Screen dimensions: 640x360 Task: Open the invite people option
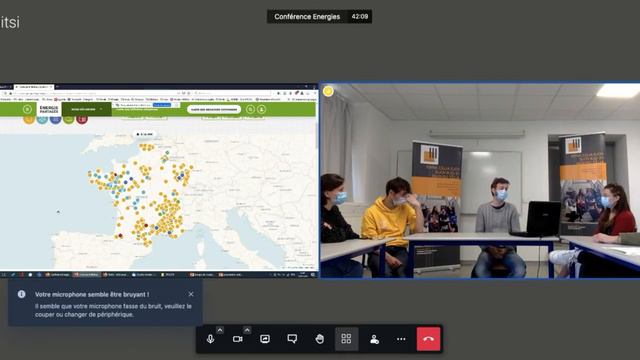click(374, 339)
